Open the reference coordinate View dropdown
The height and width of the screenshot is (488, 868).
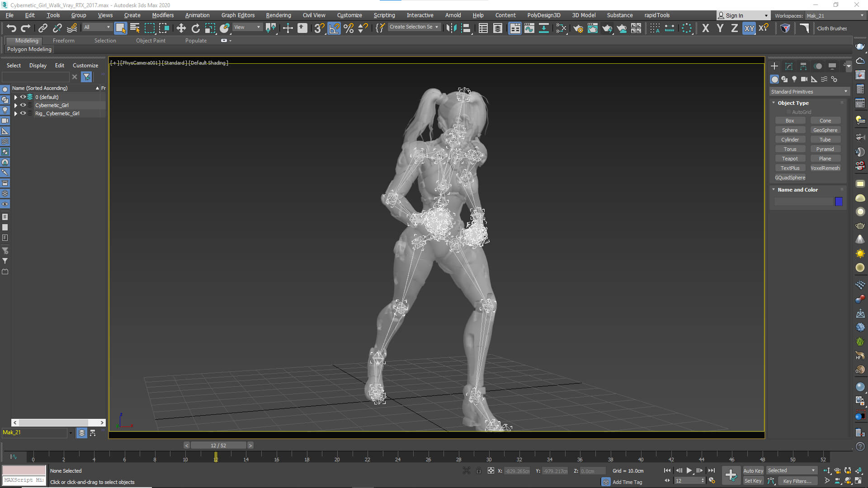[x=247, y=27]
